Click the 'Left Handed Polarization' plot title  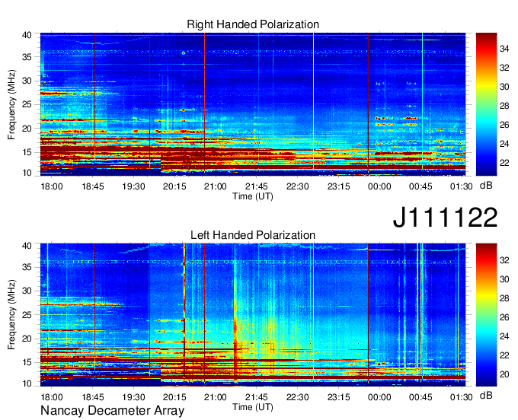point(253,235)
